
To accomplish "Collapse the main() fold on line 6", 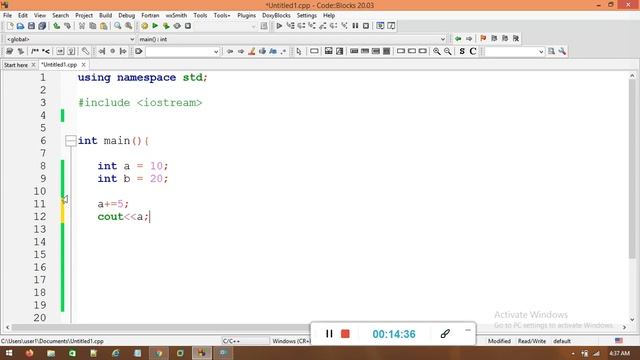I will pos(71,141).
